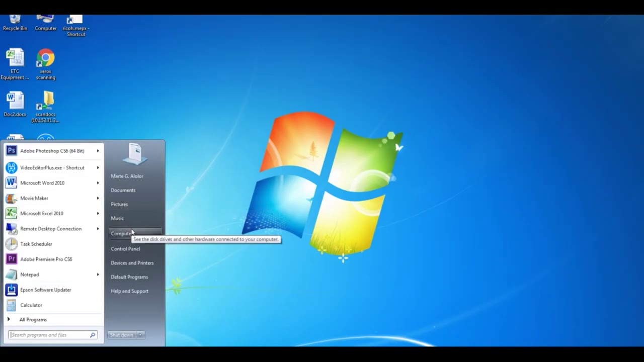Open shut down options arrow

click(x=140, y=335)
